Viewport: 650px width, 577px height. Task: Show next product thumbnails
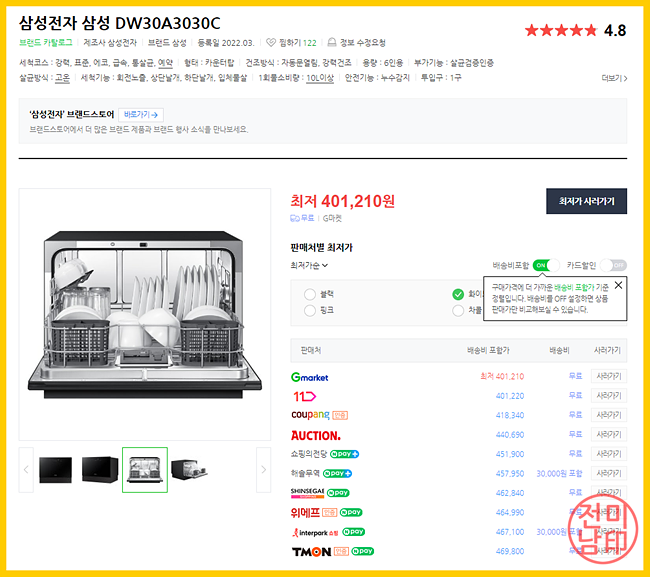pos(264,470)
